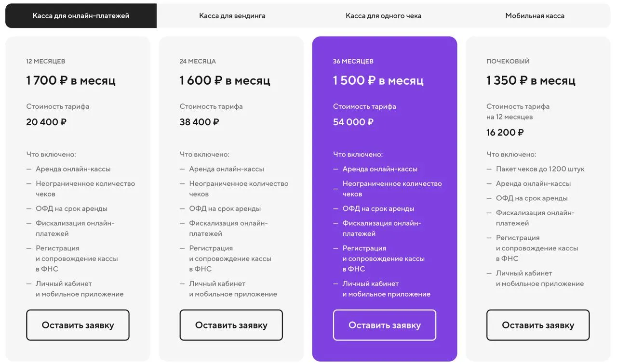Image resolution: width=617 pixels, height=364 pixels.
Task: Click the total cost "20 400 ₽"
Action: 46,122
